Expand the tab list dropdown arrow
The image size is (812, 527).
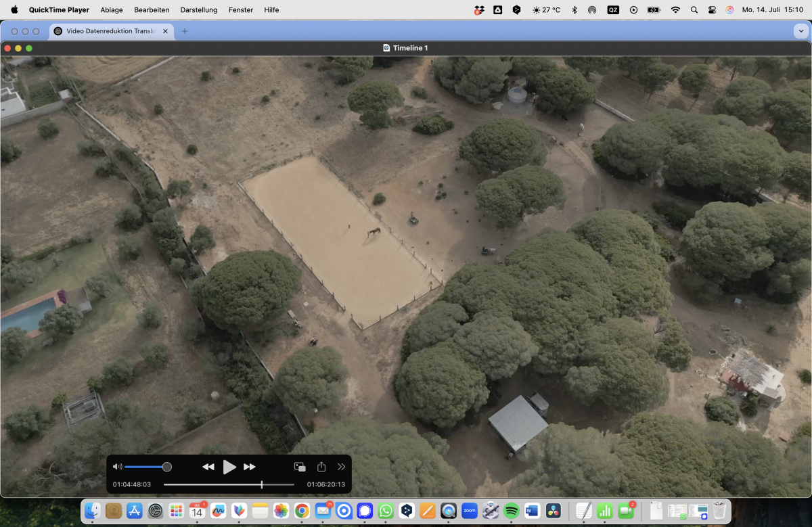point(800,31)
